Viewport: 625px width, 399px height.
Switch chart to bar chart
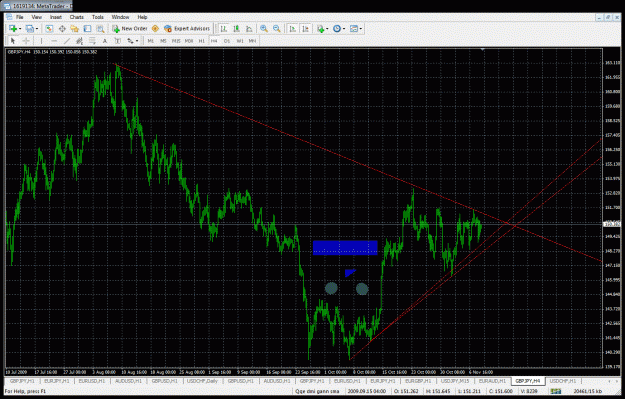(x=224, y=29)
